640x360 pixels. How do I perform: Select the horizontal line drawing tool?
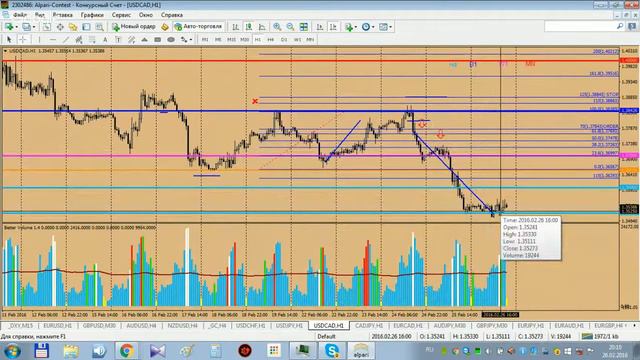[x=53, y=40]
